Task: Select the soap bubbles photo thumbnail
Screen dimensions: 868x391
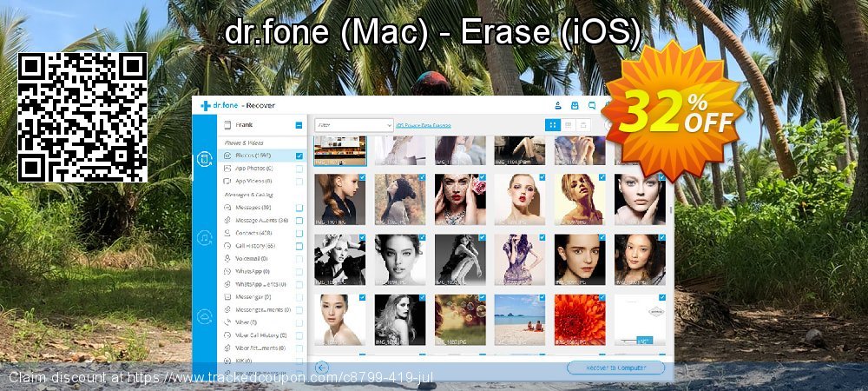Action: pos(460,320)
